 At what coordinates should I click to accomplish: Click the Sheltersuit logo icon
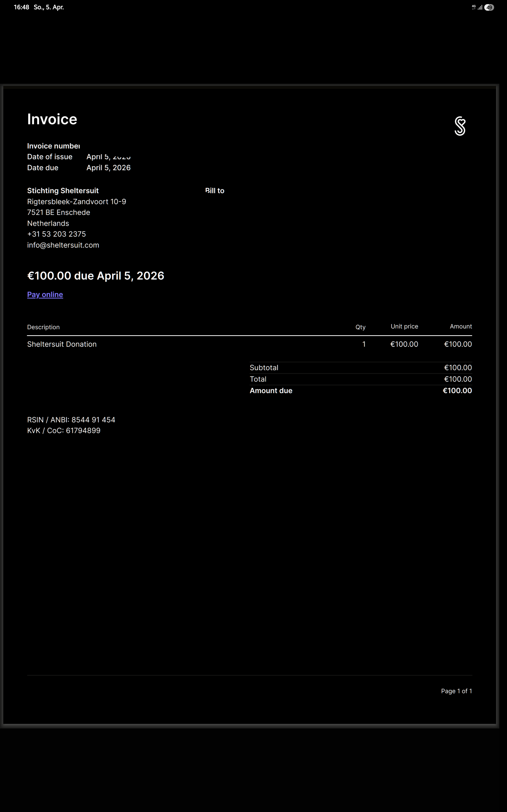coord(460,126)
